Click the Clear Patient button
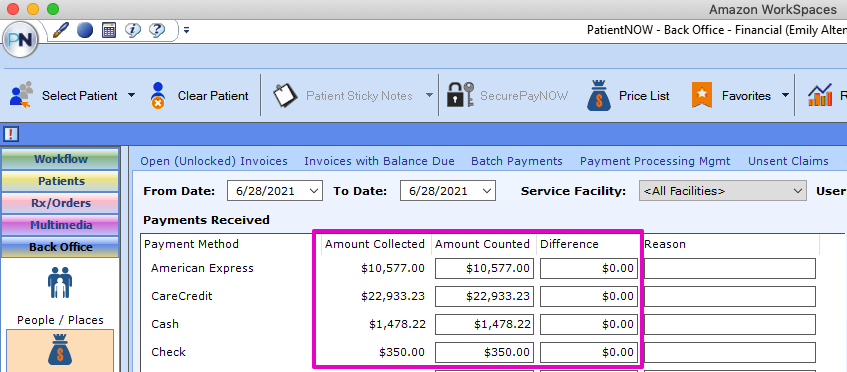This screenshot has width=847, height=372. 199,96
